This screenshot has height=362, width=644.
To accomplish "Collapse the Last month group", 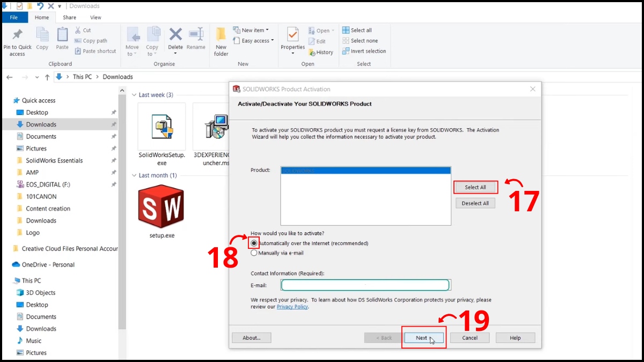I will tap(134, 175).
